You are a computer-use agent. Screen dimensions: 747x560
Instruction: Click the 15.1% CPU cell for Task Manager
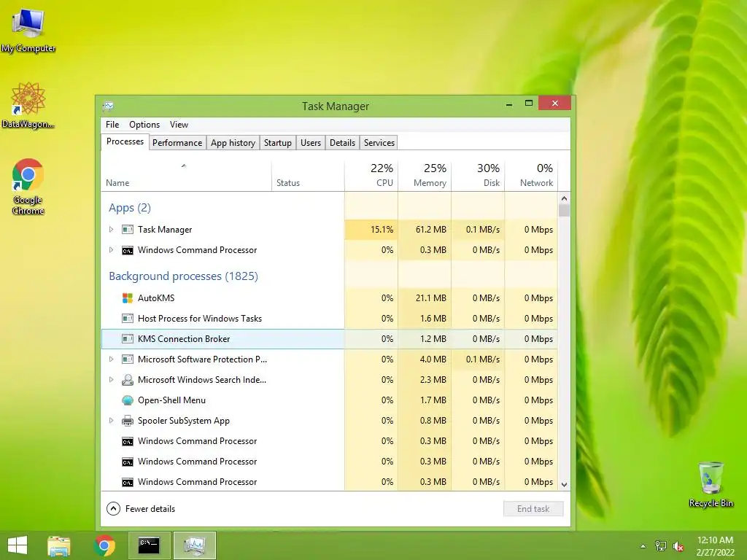(x=371, y=230)
